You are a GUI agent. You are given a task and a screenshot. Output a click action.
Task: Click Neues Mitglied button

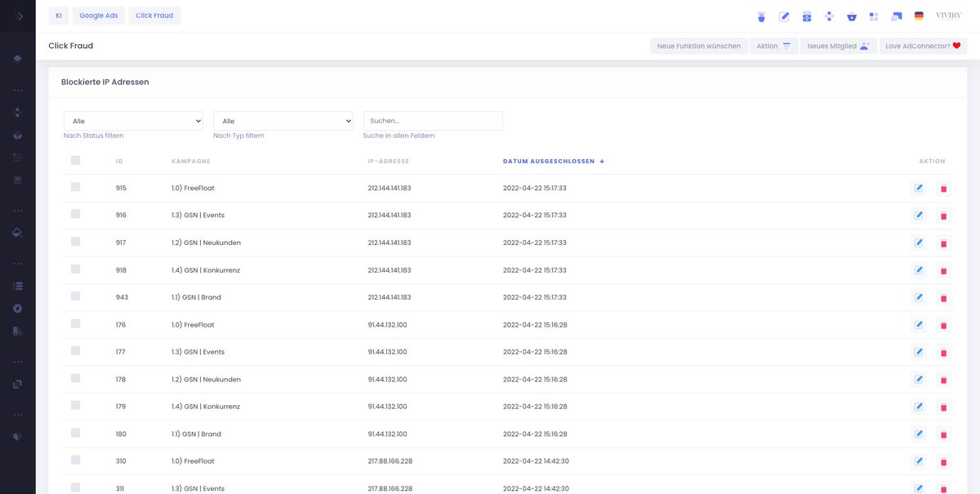pyautogui.click(x=839, y=46)
